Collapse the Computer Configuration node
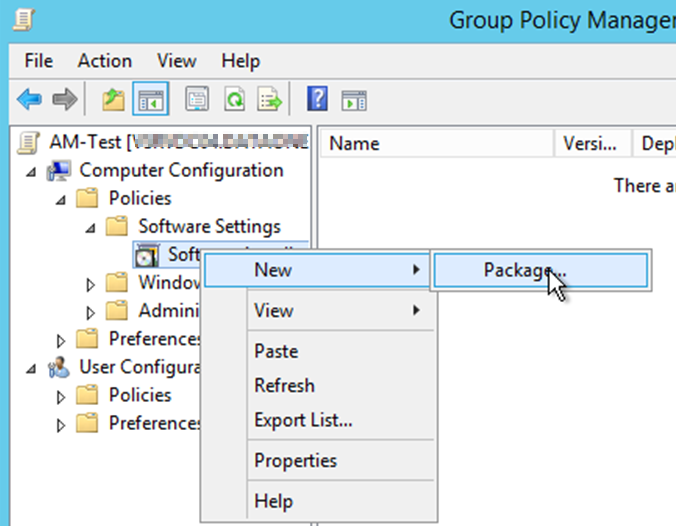This screenshot has height=526, width=676. [x=30, y=171]
